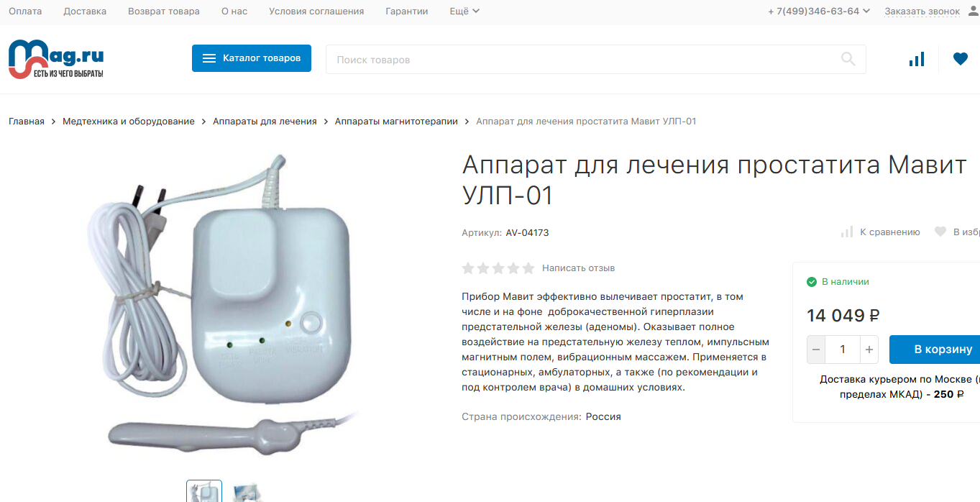Rate product with first star
980x502 pixels.
[x=468, y=268]
